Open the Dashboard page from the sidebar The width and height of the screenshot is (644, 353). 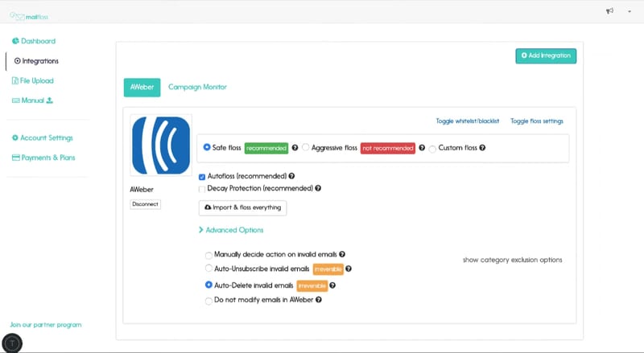[x=34, y=41]
